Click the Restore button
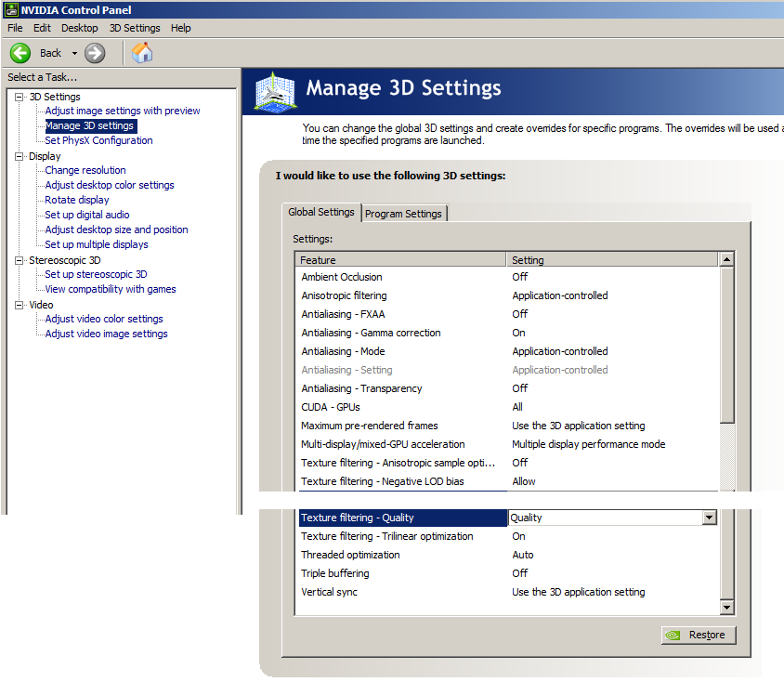This screenshot has height=695, width=784. point(699,636)
